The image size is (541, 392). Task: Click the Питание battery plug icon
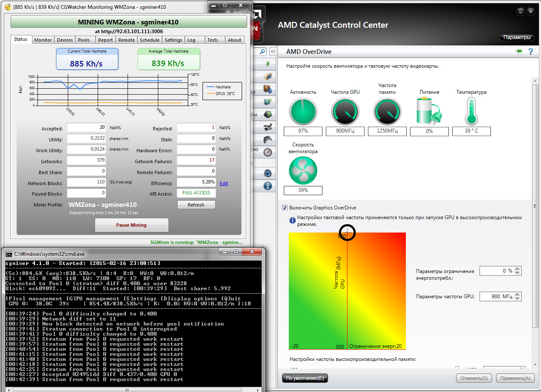[429, 111]
